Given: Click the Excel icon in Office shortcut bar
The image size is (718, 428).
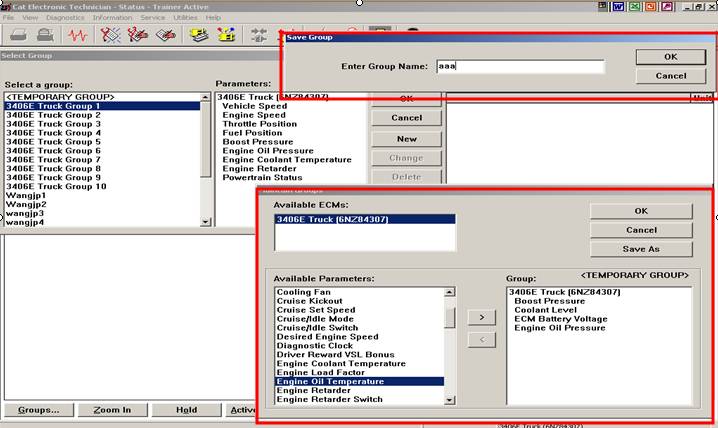Looking at the screenshot, I should [x=632, y=6].
